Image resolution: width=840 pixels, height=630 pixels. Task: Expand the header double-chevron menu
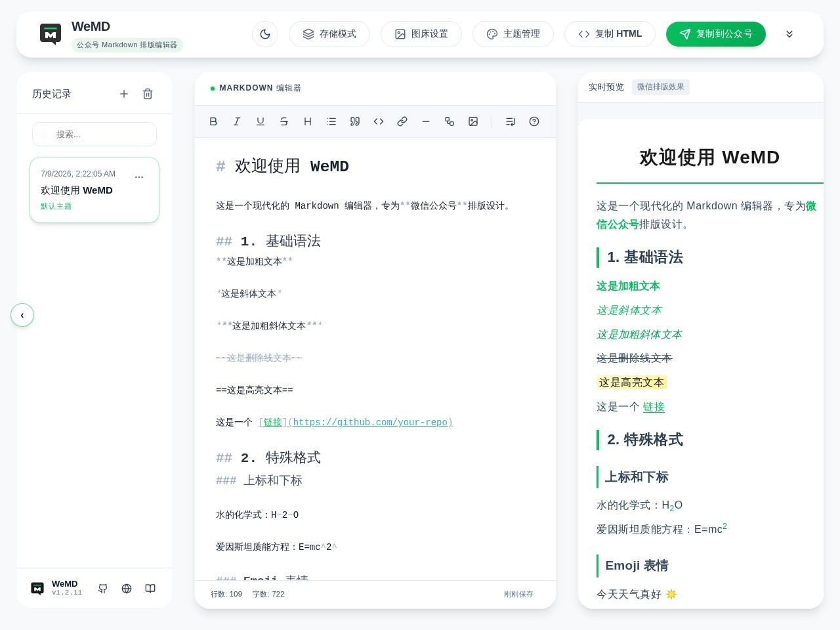click(789, 34)
